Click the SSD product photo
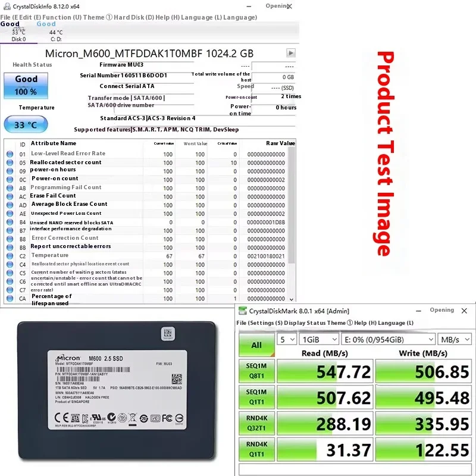Viewport: 476px width, 476px height. tap(117, 391)
